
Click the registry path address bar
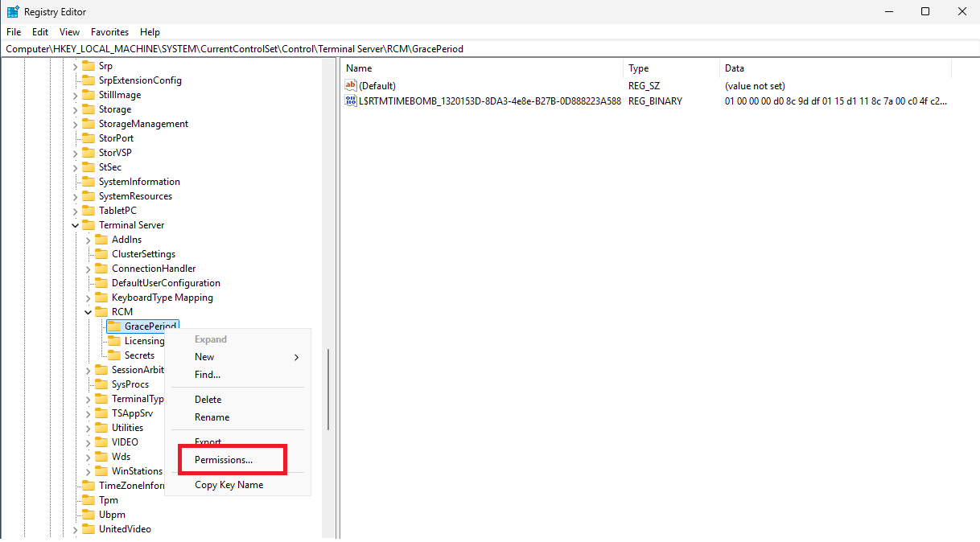click(483, 49)
